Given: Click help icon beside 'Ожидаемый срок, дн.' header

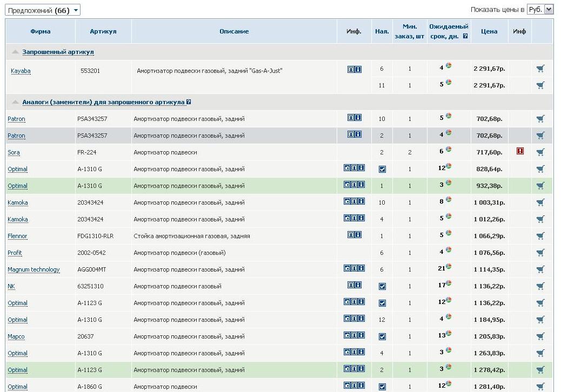Looking at the screenshot, I should pyautogui.click(x=465, y=36).
